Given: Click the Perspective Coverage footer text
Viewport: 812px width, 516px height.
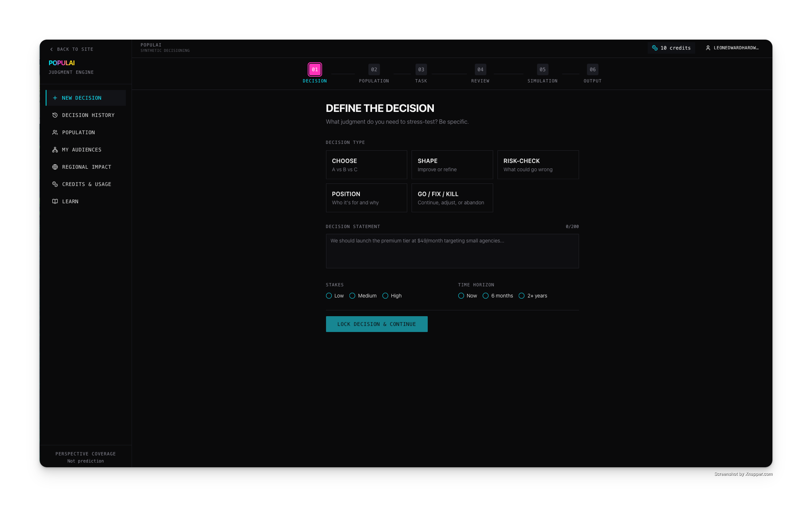Looking at the screenshot, I should click(x=85, y=454).
